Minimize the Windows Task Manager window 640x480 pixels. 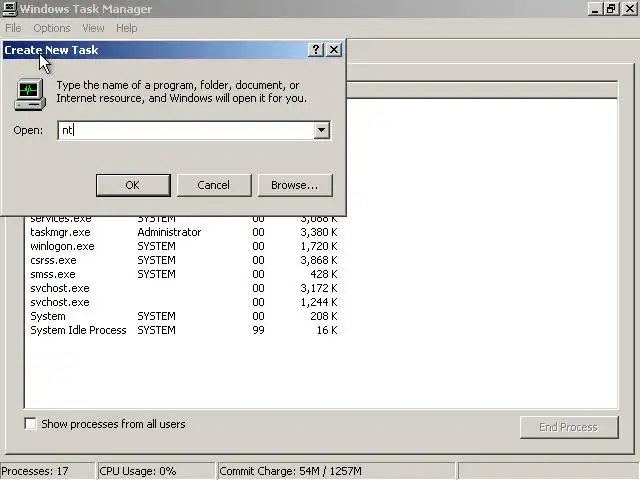pos(595,9)
